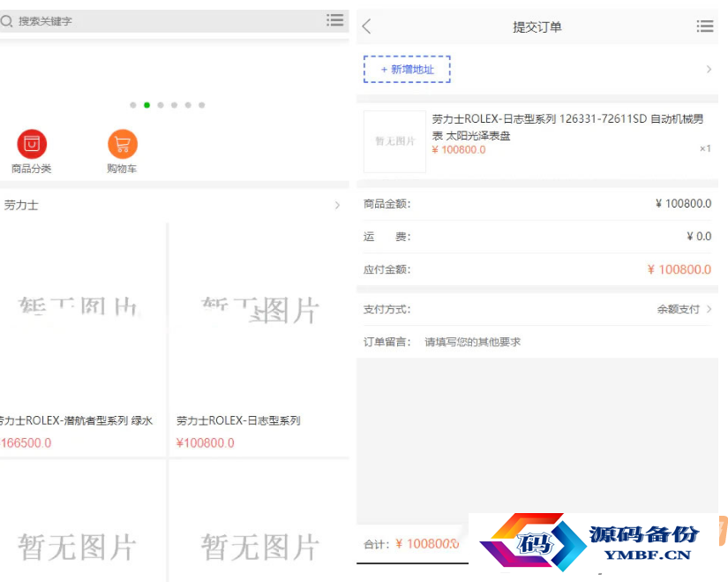
Task: Expand the 劳力士 section using its chevron
Action: click(338, 205)
